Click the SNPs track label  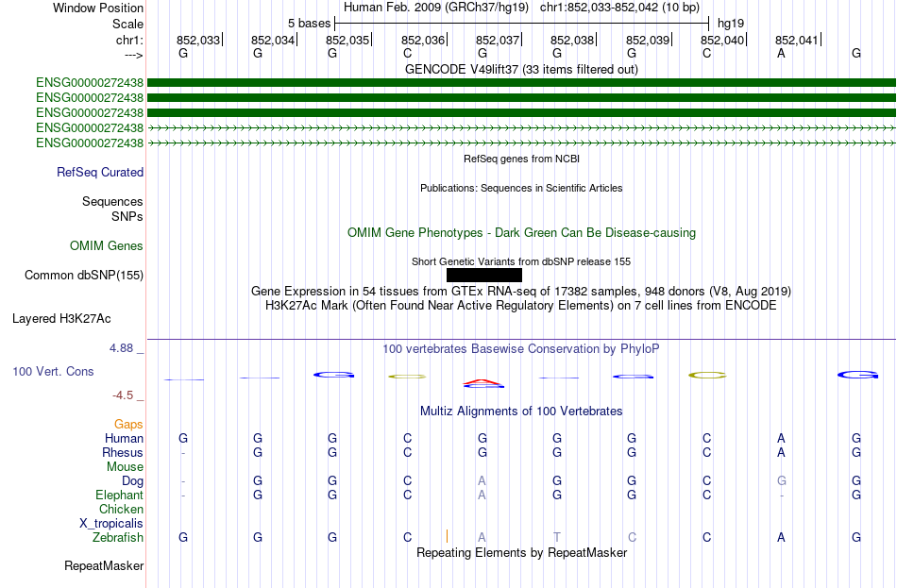click(127, 217)
